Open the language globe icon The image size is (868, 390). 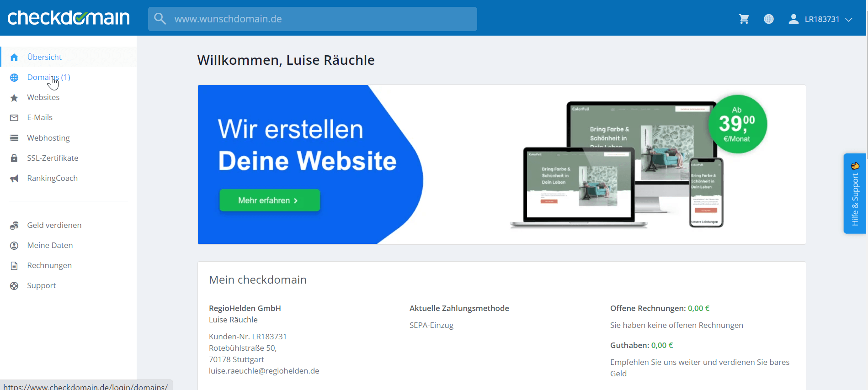click(x=769, y=19)
